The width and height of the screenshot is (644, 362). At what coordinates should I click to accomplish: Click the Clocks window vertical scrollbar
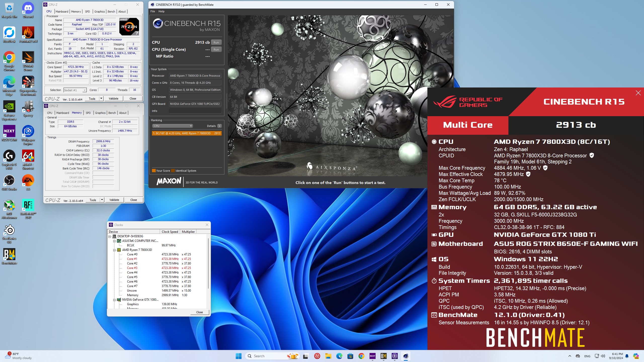(208, 263)
